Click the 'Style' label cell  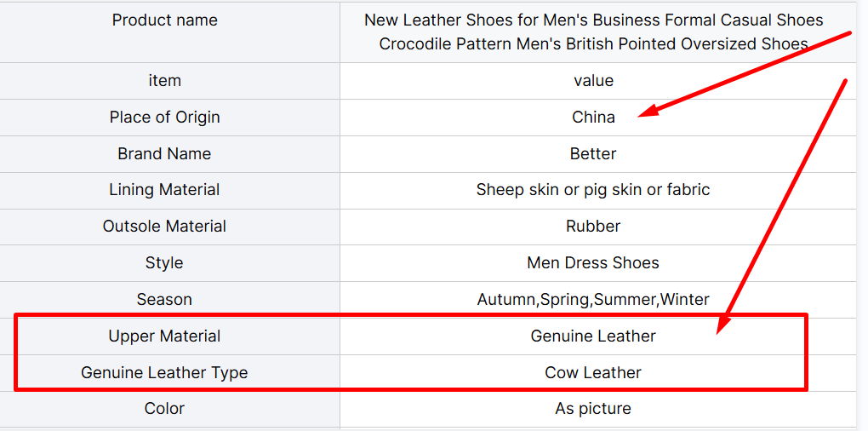tap(164, 263)
